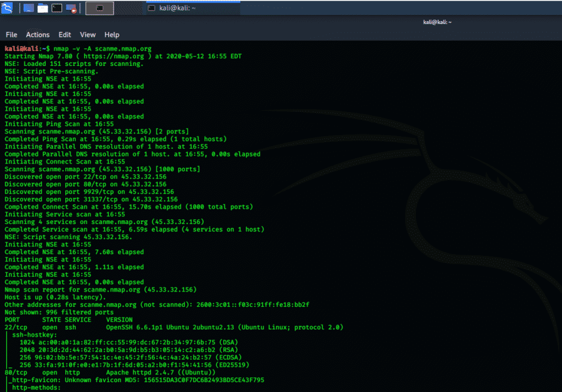Switch to the second empty workspace
The width and height of the screenshot is (562, 392).
(x=128, y=8)
